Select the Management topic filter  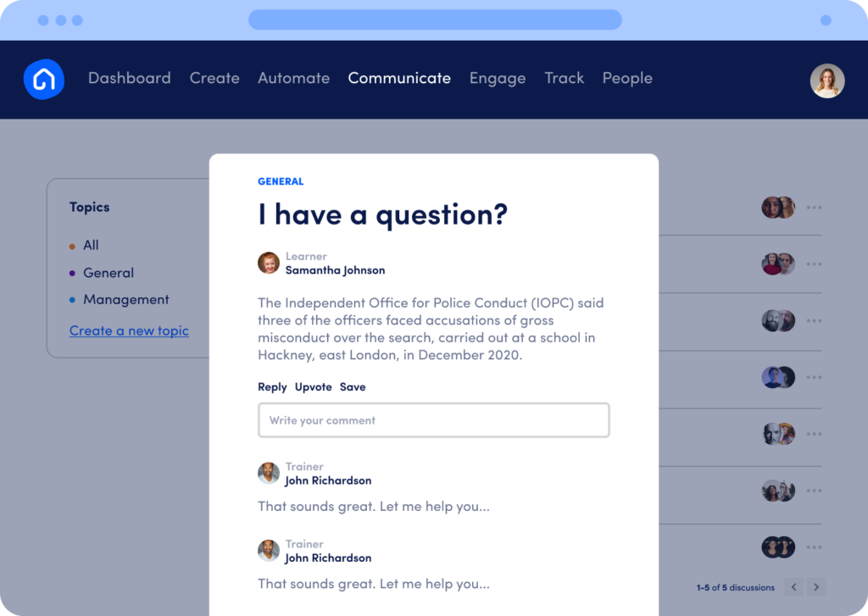(125, 299)
